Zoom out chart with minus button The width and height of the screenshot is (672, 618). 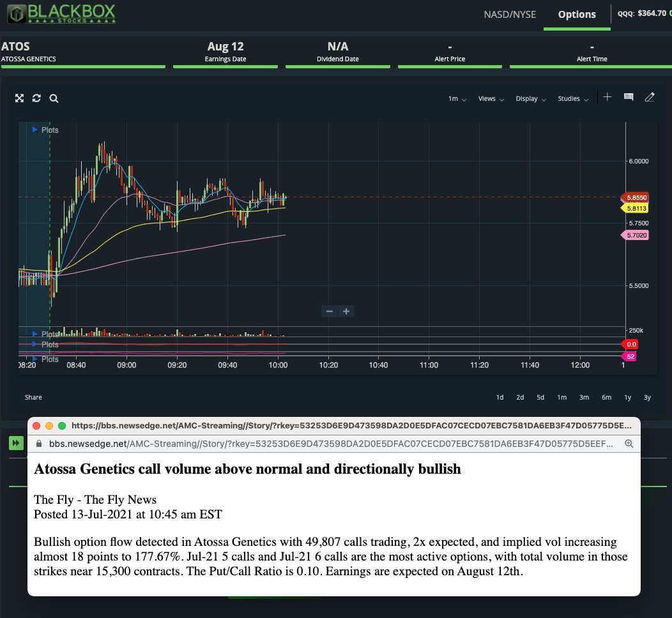[330, 312]
